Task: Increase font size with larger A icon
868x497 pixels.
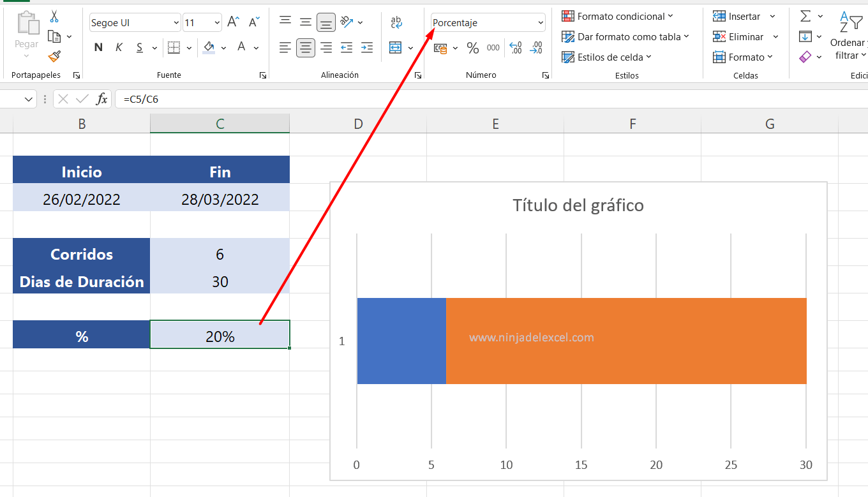Action: pyautogui.click(x=234, y=22)
